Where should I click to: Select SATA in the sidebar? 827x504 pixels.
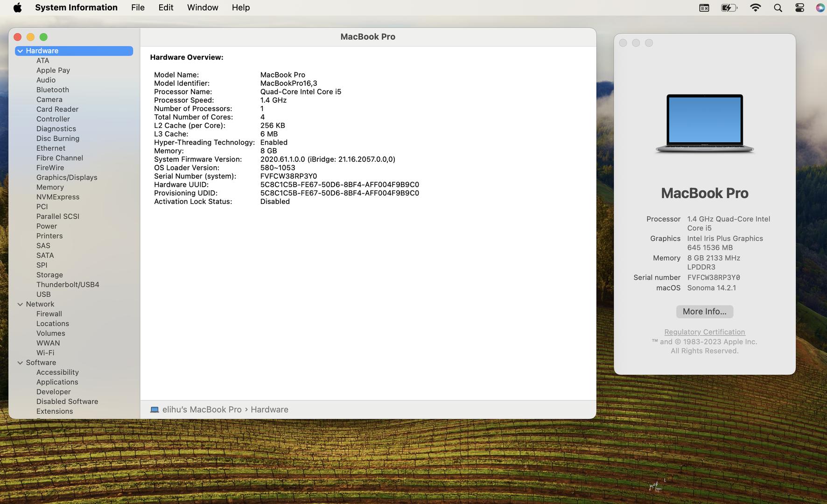pos(45,256)
